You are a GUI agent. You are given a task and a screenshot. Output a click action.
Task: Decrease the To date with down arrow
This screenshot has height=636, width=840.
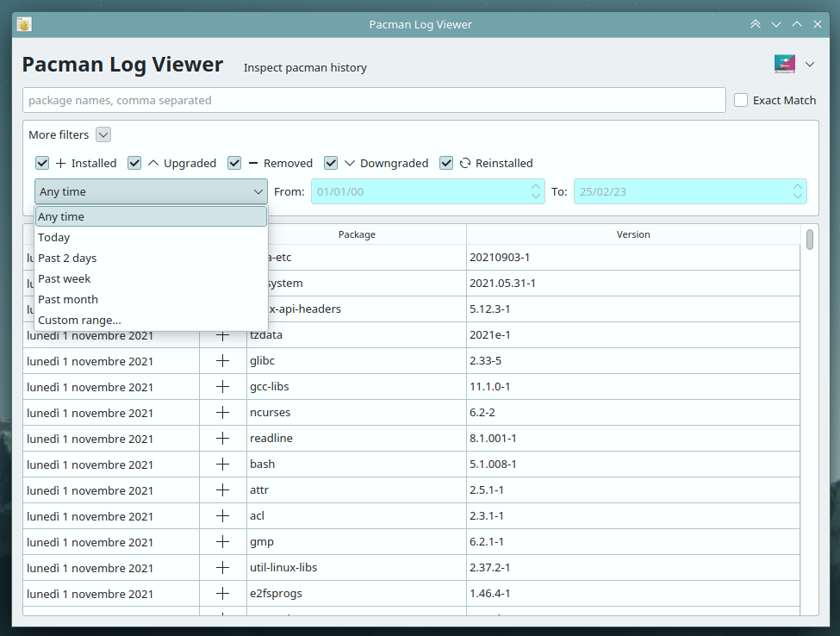click(798, 196)
